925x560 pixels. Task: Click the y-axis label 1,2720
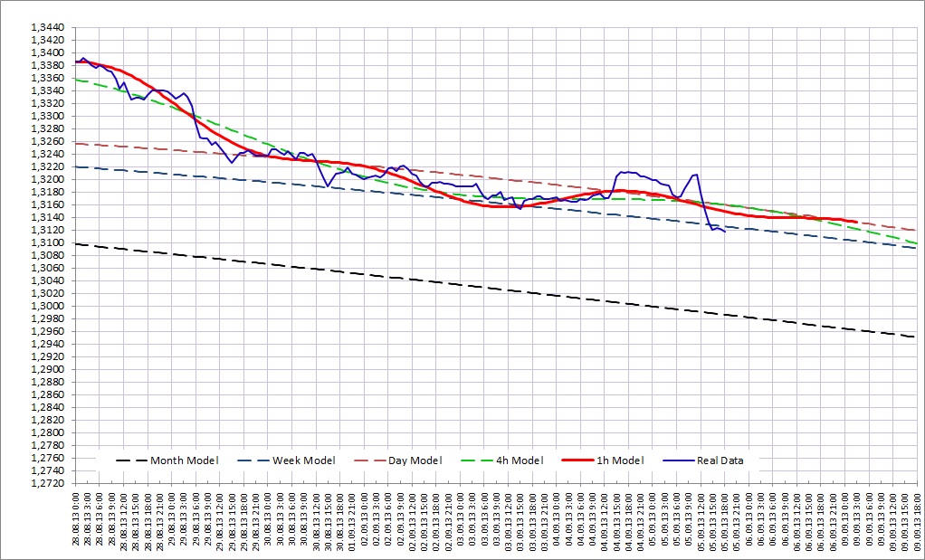click(47, 483)
